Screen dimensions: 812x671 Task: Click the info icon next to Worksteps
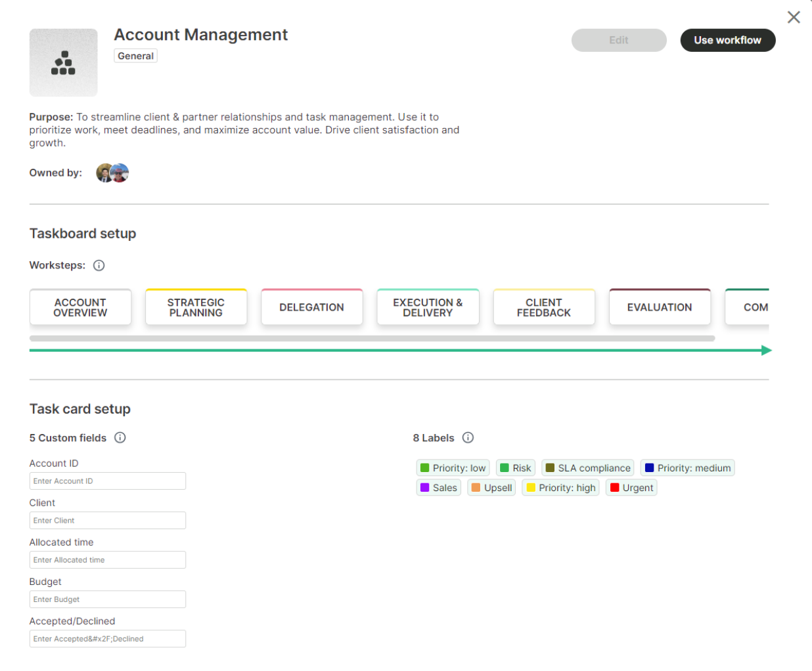pos(99,265)
